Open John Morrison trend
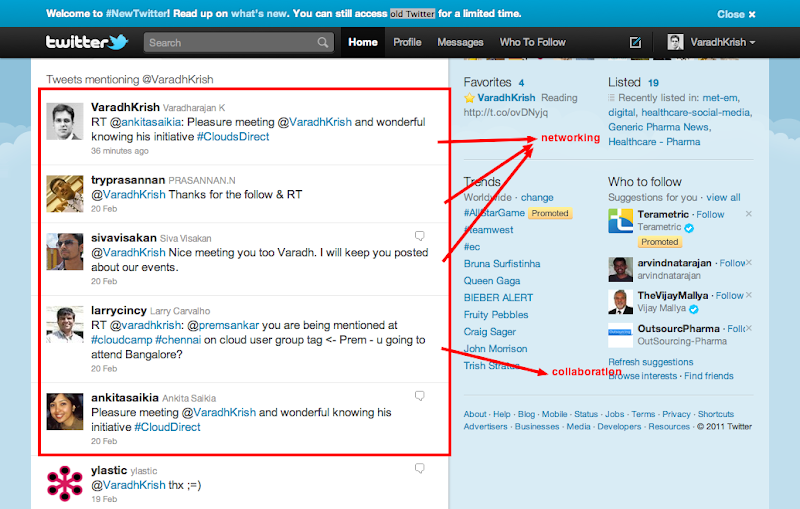The height and width of the screenshot is (509, 800). pyautogui.click(x=495, y=348)
